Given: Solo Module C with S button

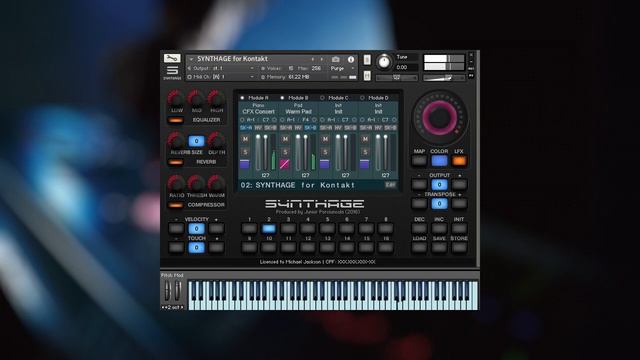Looking at the screenshot, I should (325, 152).
